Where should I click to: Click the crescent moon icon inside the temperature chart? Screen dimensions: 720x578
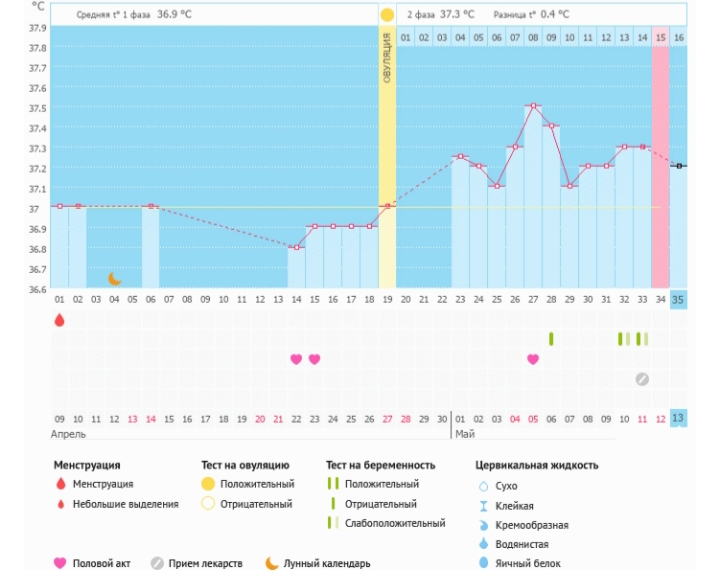tap(114, 278)
